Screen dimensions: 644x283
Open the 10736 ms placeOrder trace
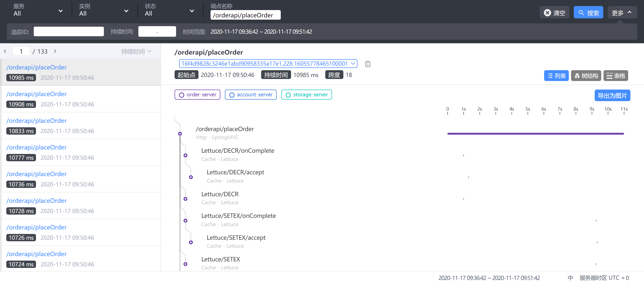(81, 179)
